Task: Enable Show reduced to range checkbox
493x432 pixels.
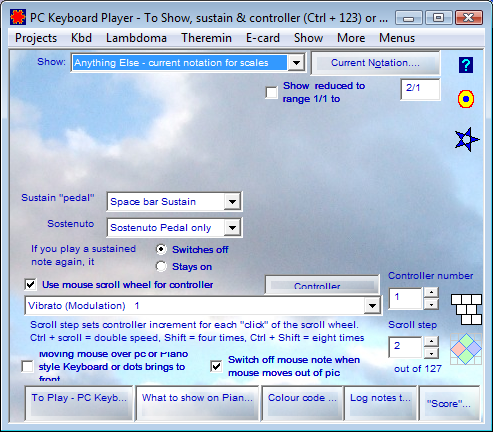Action: tap(271, 93)
